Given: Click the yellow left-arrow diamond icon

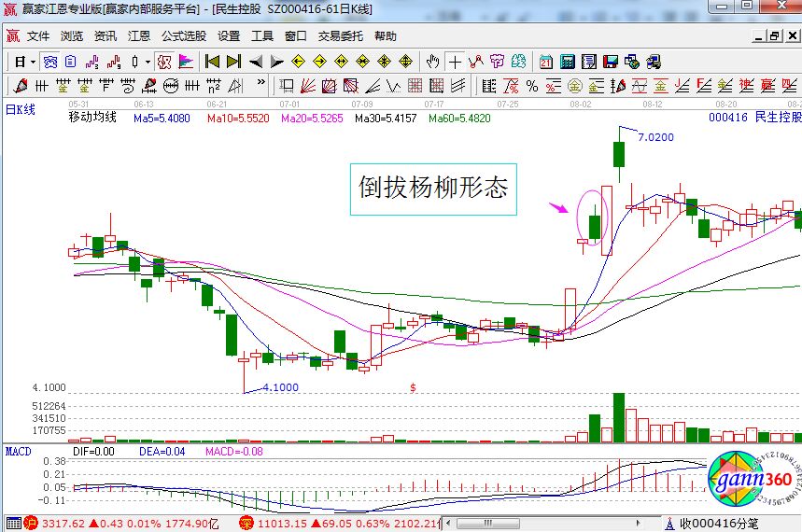Looking at the screenshot, I should (298, 62).
